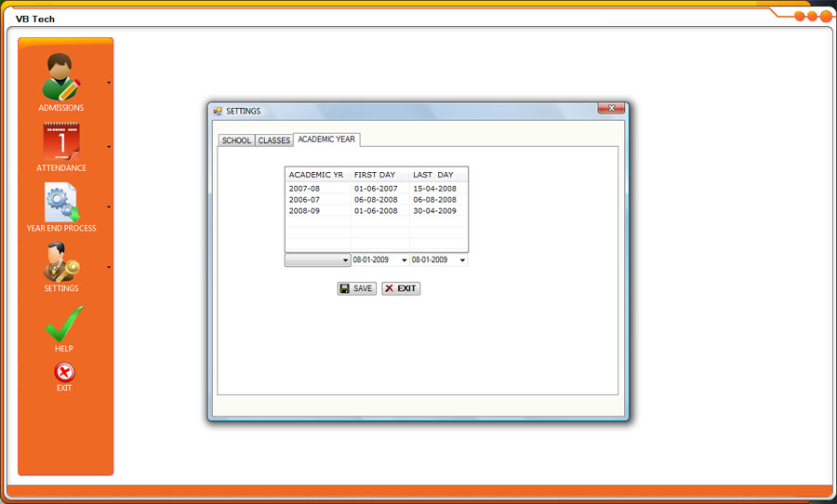Image resolution: width=837 pixels, height=504 pixels.
Task: Close the Settings dialog window
Action: [611, 108]
